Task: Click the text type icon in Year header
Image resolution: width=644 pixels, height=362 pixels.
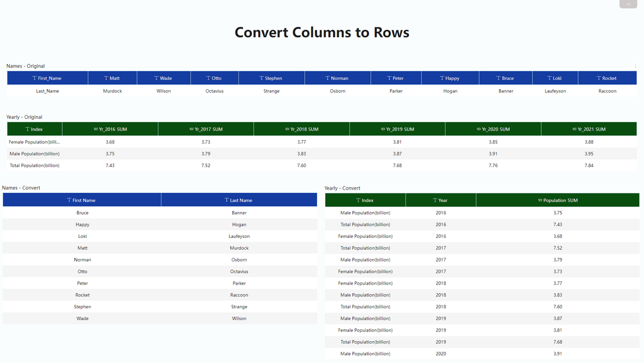Action: tap(435, 200)
